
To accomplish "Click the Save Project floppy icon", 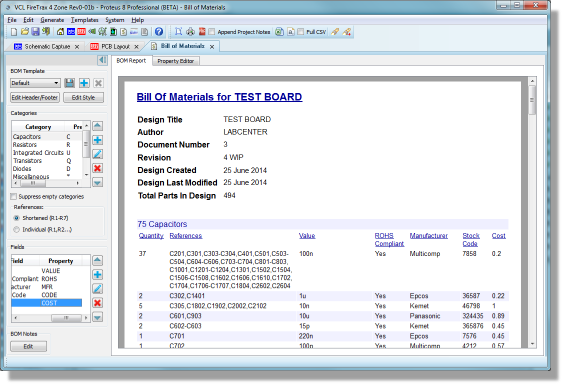I will pyautogui.click(x=35, y=32).
